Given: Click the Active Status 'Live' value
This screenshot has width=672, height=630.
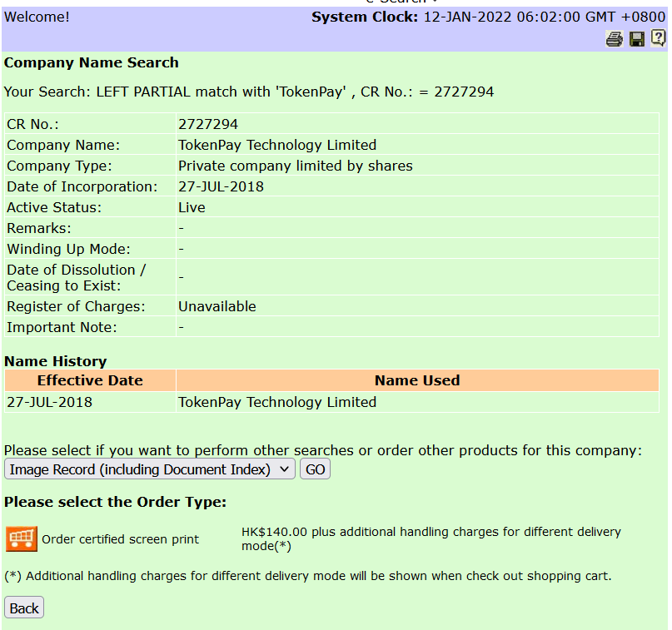Looking at the screenshot, I should tap(192, 207).
